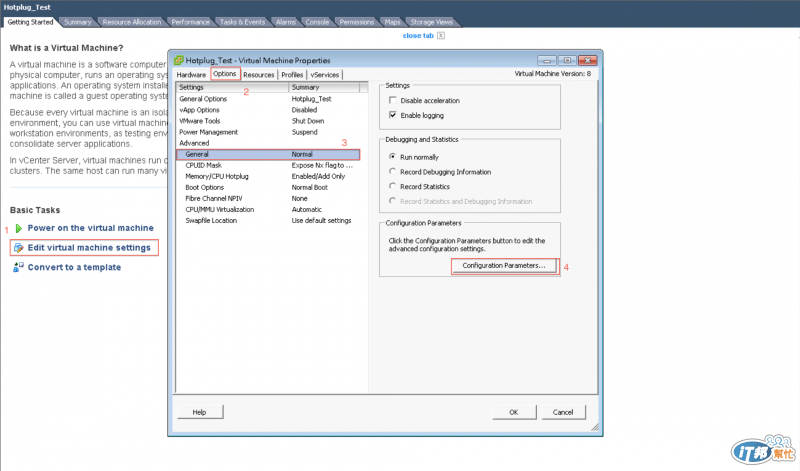Select CPUID Mask row
This screenshot has height=471, width=800.
(268, 165)
